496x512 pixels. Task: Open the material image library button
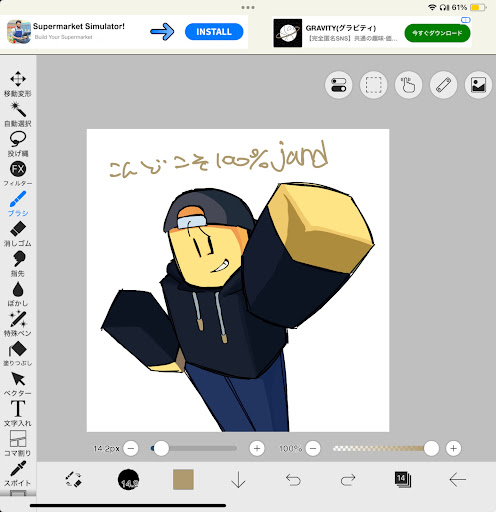coord(478,85)
